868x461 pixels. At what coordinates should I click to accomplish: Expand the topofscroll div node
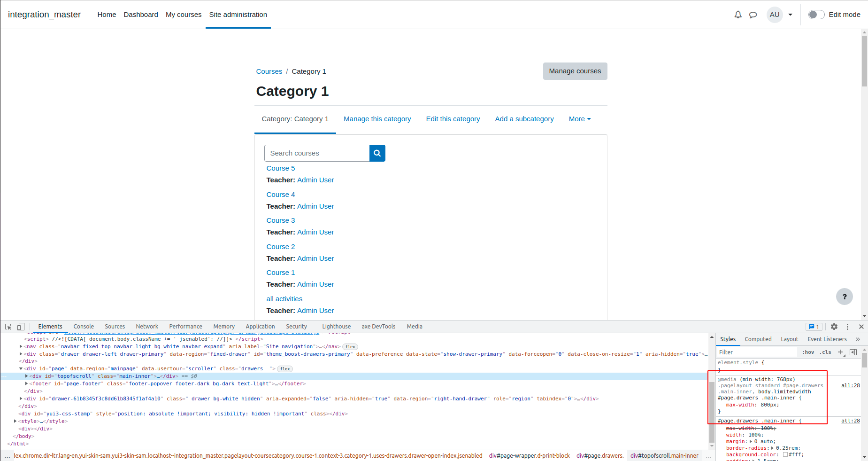click(x=26, y=376)
